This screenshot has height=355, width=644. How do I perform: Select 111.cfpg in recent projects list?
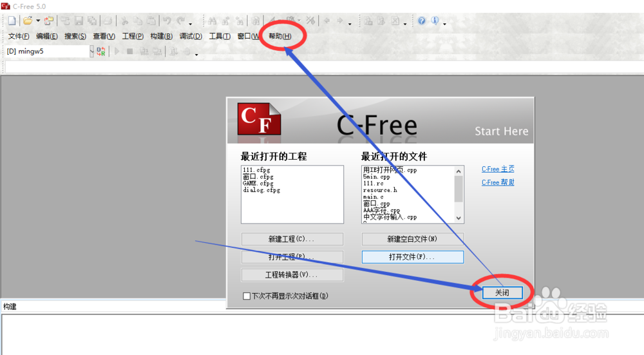tap(256, 169)
